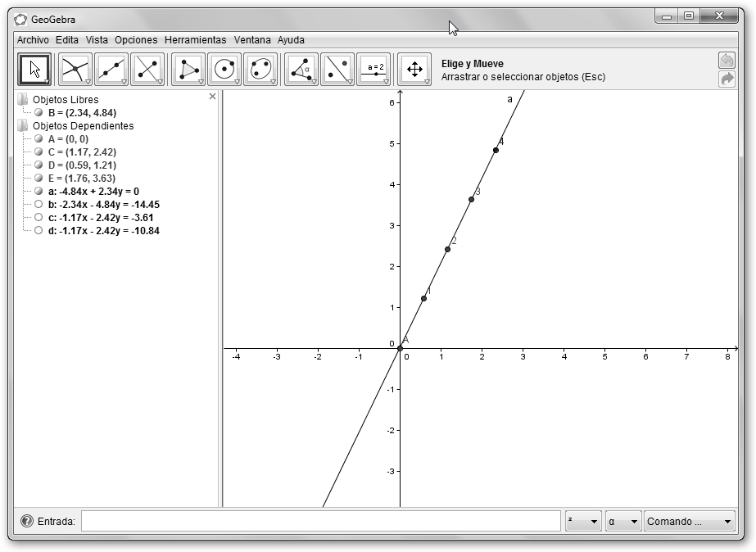The image size is (756, 552).
Task: Toggle visibility of line d: -1.17x - 2.42y = -10.84
Action: [x=38, y=231]
